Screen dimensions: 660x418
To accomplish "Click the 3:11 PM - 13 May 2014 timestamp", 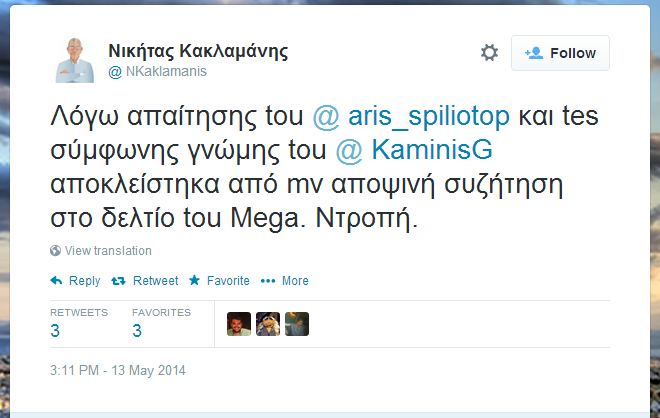I will click(118, 370).
